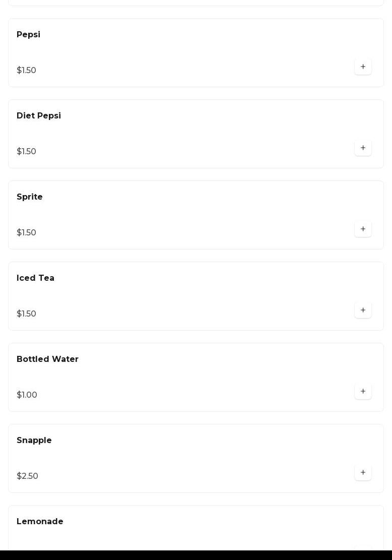Select the Snapple item name
This screenshot has width=392, height=560.
(34, 441)
